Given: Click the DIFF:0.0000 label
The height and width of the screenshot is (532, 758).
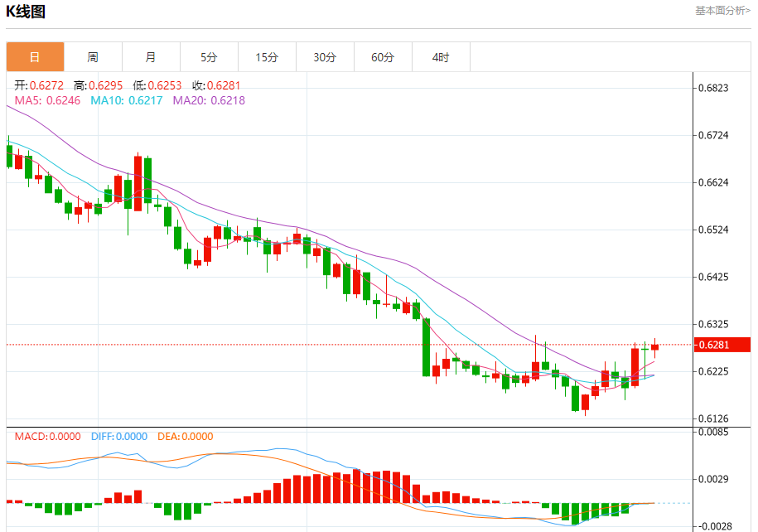Looking at the screenshot, I should pos(119,436).
